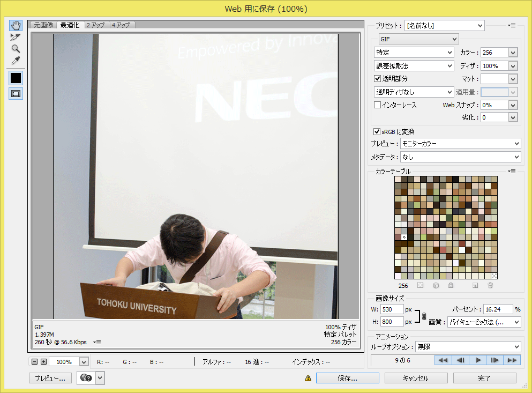Viewport: 532px width, 393px height.
Task: Select the Slice Select tool
Action: point(16,37)
